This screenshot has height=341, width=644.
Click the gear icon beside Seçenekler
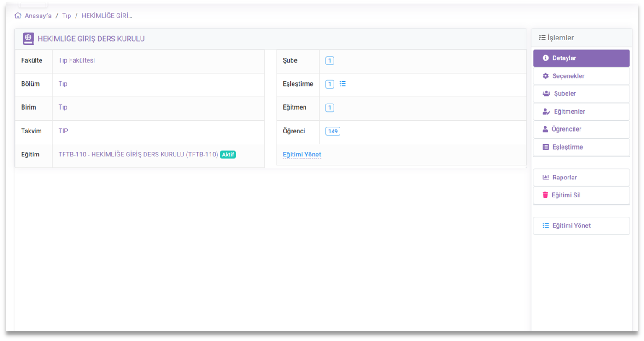point(546,76)
